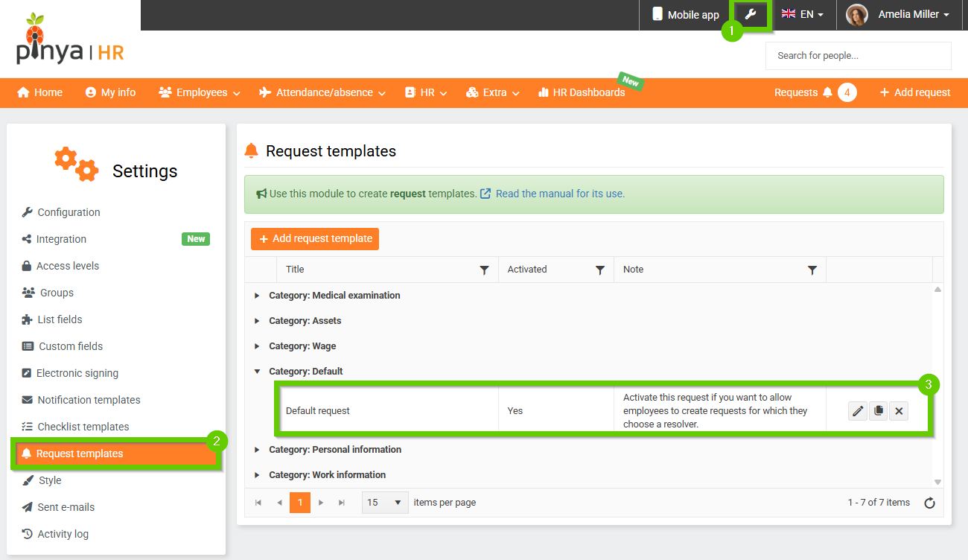Open HR Dashboards
Image resolution: width=968 pixels, height=560 pixels.
pos(582,92)
